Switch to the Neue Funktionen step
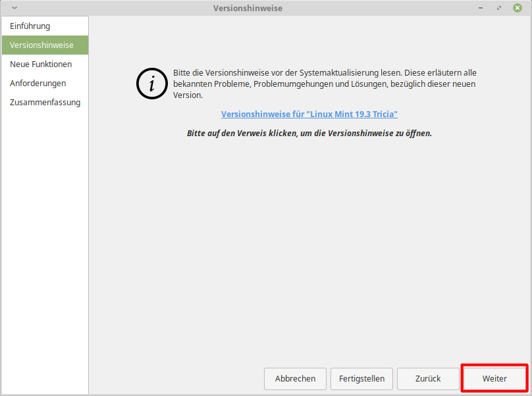The image size is (532, 396). [x=41, y=64]
